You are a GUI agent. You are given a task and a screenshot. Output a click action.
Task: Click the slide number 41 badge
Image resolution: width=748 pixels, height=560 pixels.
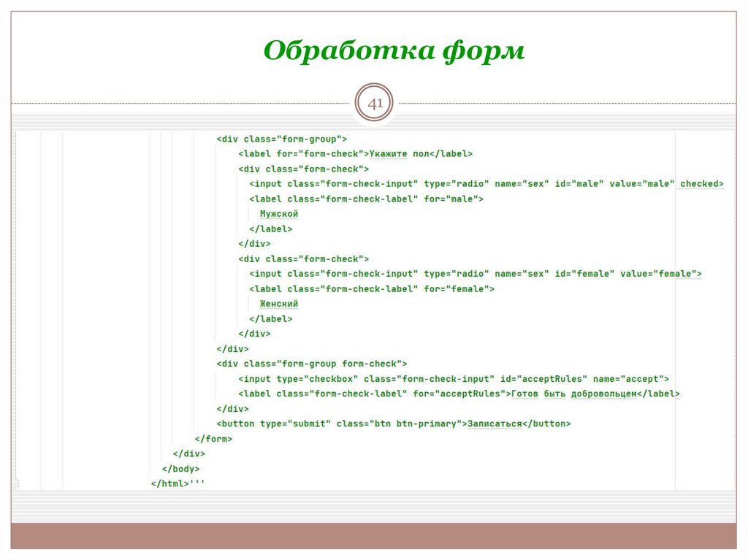tap(375, 102)
